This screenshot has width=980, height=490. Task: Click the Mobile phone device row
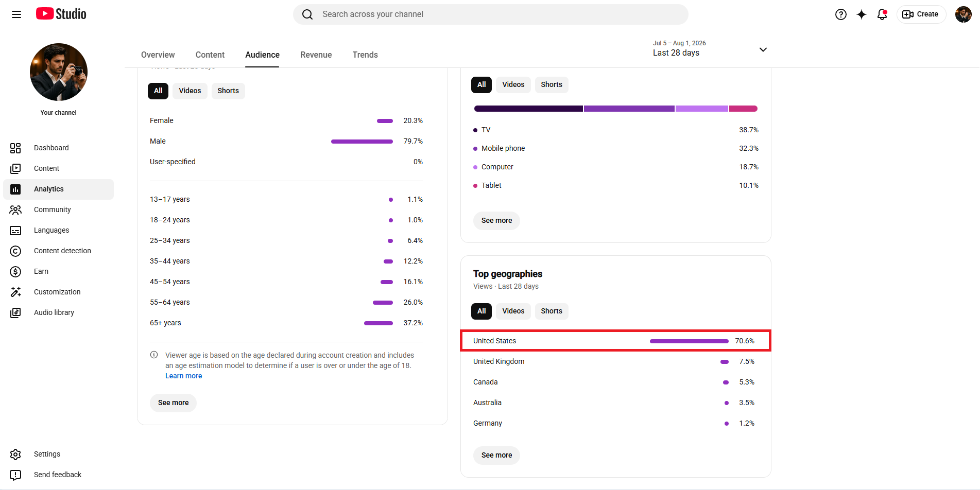tap(616, 149)
